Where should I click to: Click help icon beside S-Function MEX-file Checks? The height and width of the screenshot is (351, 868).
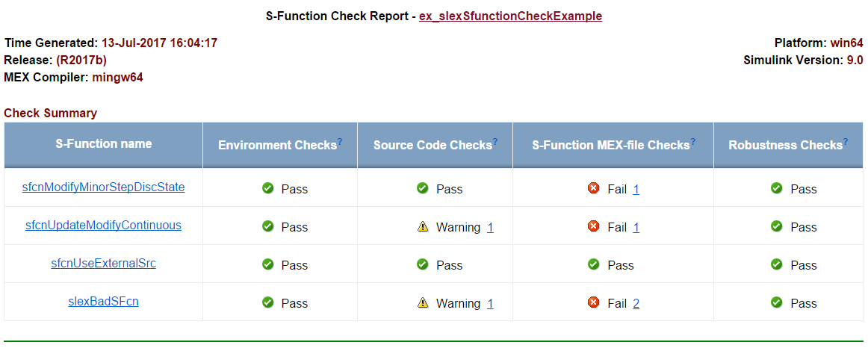(692, 141)
